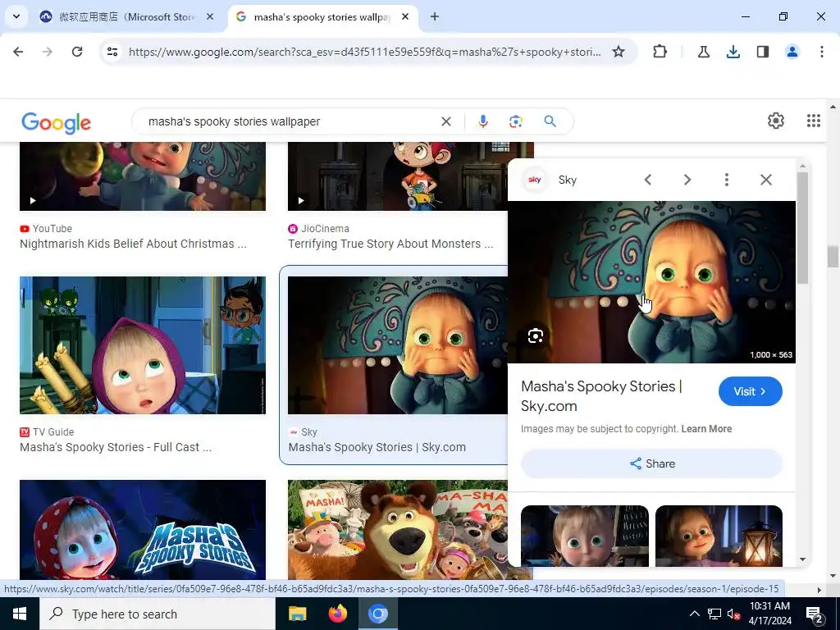Open the Extensions puzzle icon
The height and width of the screenshot is (630, 840).
point(660,52)
